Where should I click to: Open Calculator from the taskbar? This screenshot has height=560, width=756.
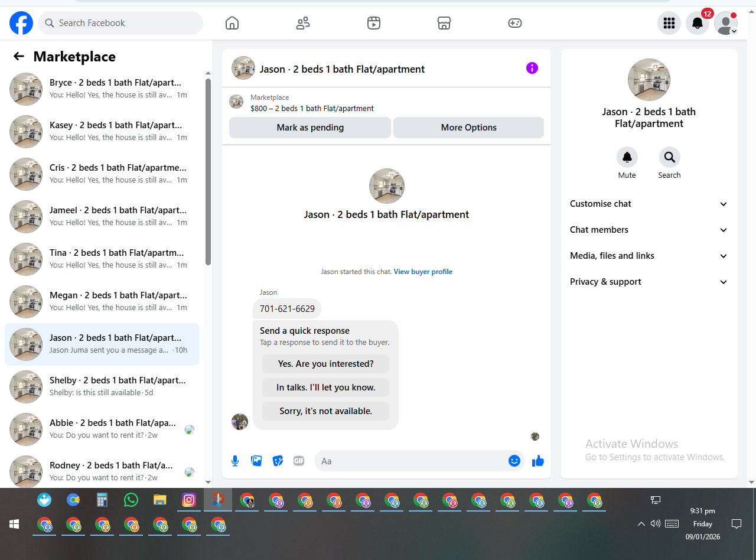coord(102,500)
